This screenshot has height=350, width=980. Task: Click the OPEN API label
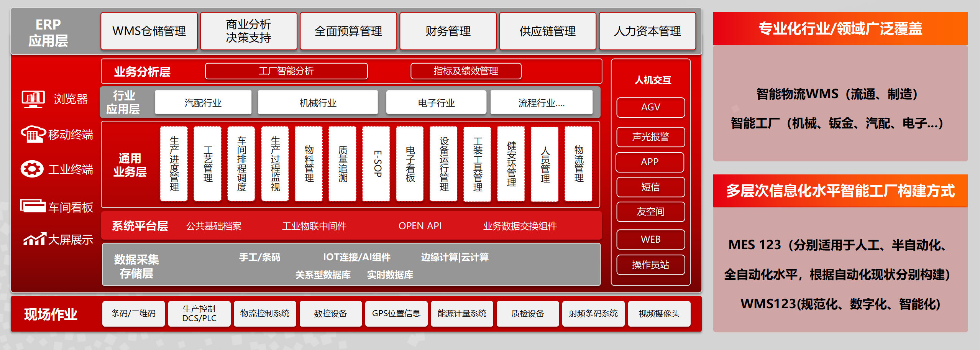pyautogui.click(x=420, y=226)
